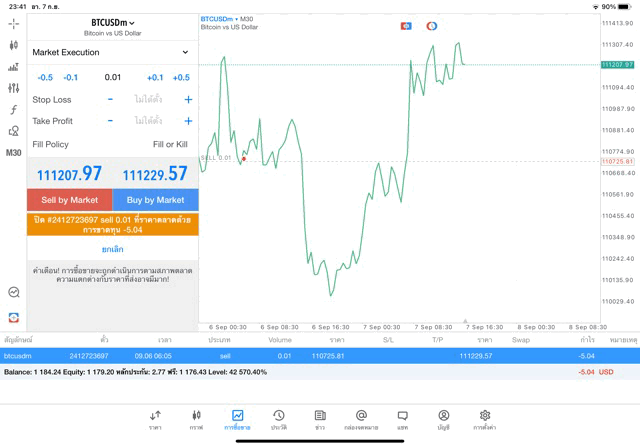Screen dimensions: 640x447
Task: Decrease volume using the -0.1 step
Action: pyautogui.click(x=71, y=77)
